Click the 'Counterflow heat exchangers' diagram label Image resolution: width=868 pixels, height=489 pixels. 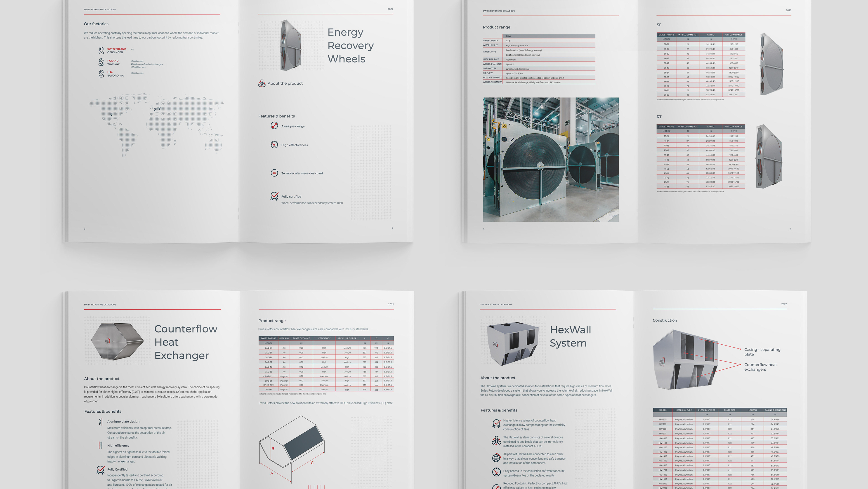(760, 367)
